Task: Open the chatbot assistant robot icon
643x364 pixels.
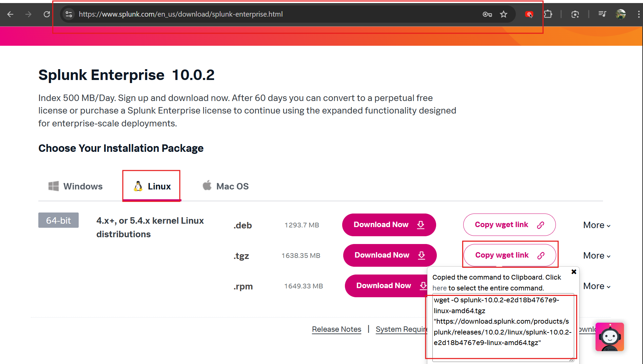Action: tap(609, 337)
